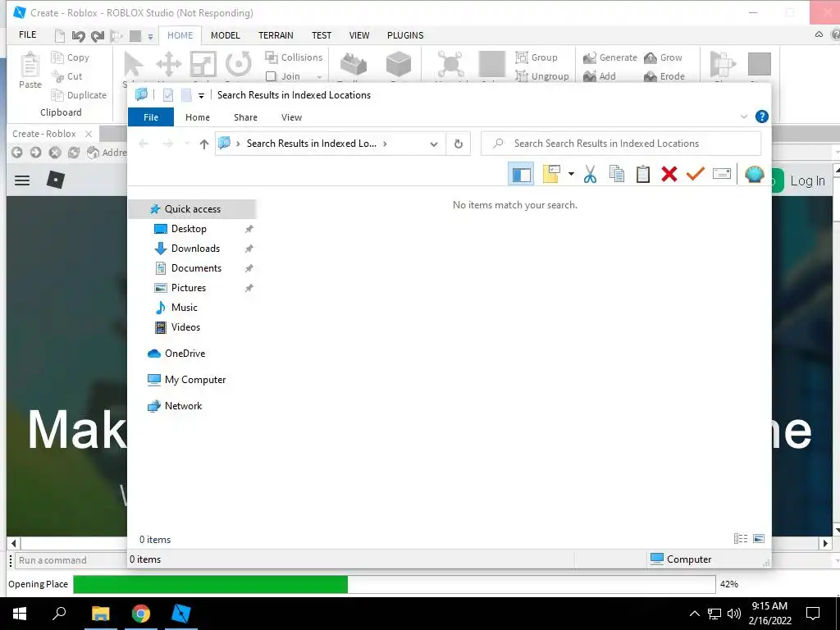Click Generate terrain in Roblox Studio
This screenshot has height=630, width=840.
coord(610,57)
